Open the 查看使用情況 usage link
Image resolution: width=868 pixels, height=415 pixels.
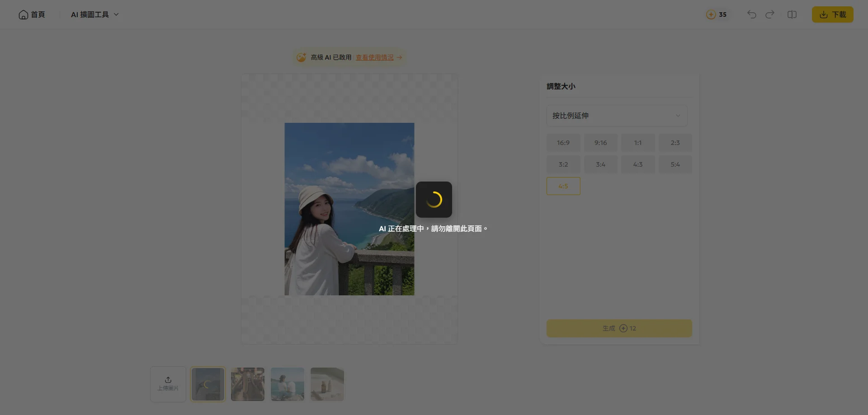tap(374, 57)
